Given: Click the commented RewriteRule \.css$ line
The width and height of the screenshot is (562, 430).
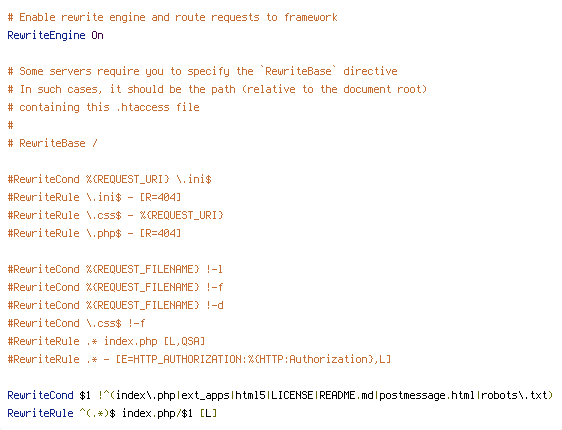Looking at the screenshot, I should pyautogui.click(x=115, y=215).
